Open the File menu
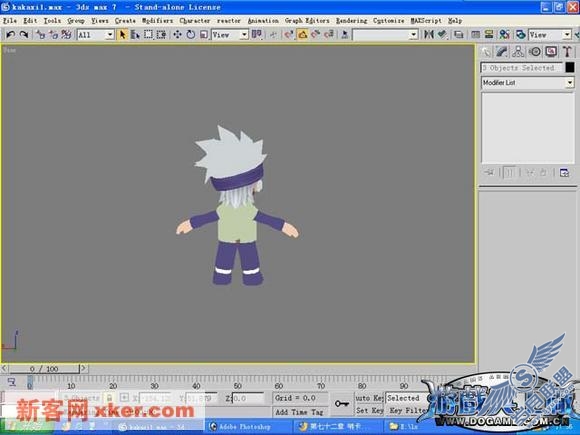Image resolution: width=580 pixels, height=435 pixels. (x=10, y=21)
